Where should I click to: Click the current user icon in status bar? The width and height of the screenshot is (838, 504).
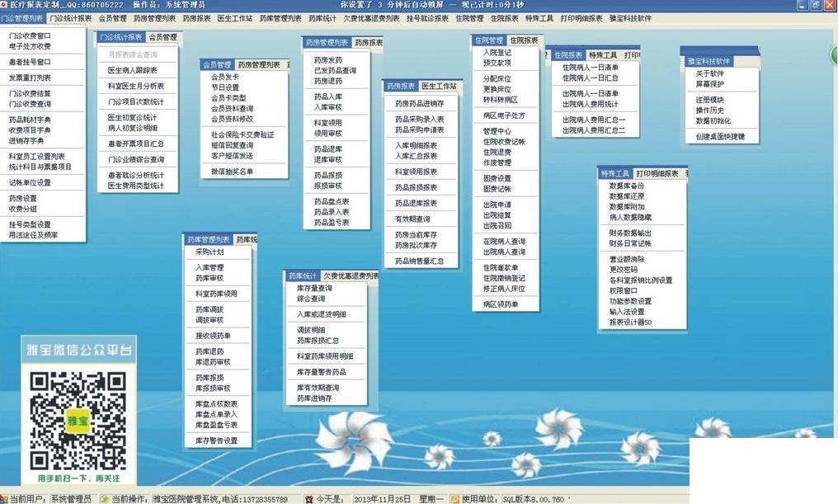coord(4,499)
